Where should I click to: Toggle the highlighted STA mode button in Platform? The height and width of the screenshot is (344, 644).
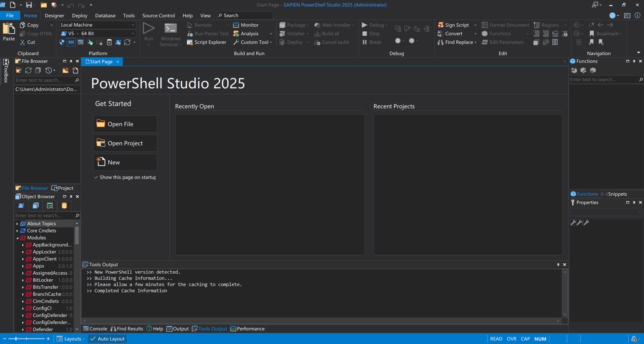[71, 42]
